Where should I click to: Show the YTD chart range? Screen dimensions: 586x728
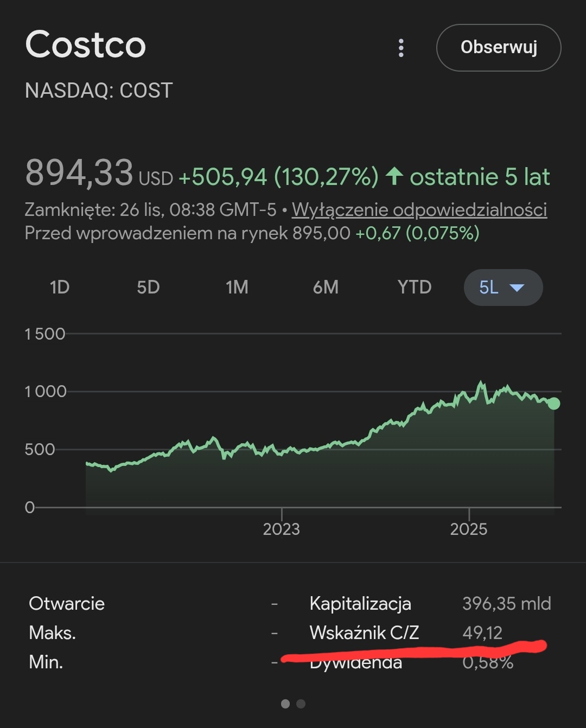[x=414, y=287]
